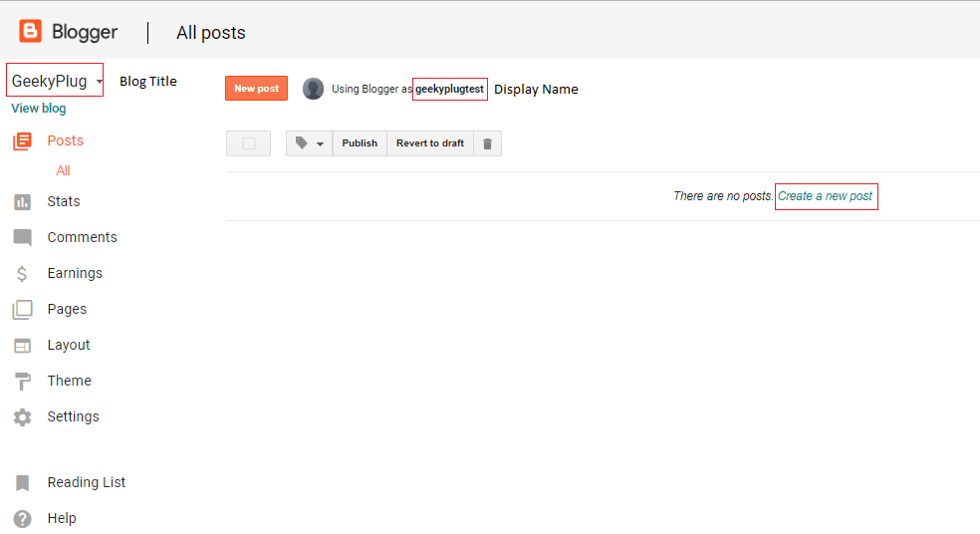This screenshot has width=980, height=534.
Task: Select the All posts sub-item
Action: coord(63,170)
